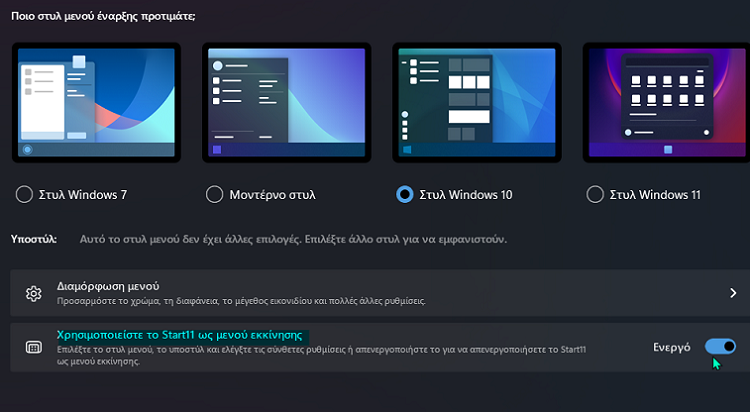Viewport: 750px width, 412px height.
Task: Click the modern style preview thumbnail
Action: pyautogui.click(x=287, y=102)
